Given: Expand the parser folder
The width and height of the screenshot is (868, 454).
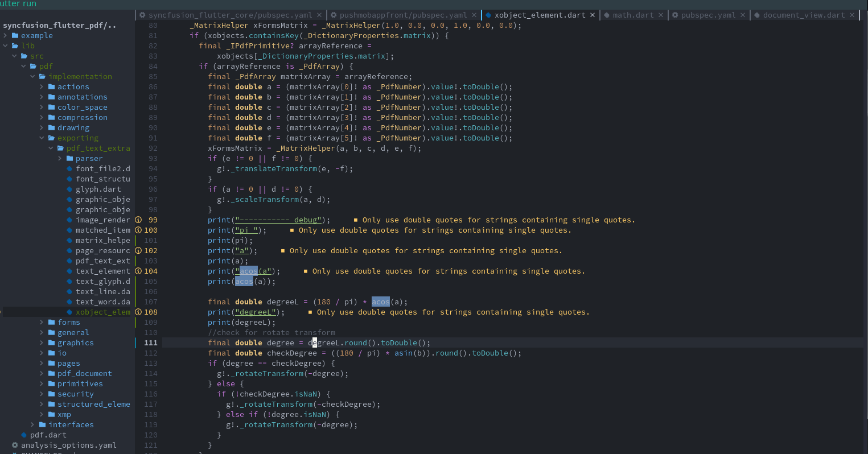Looking at the screenshot, I should (x=59, y=158).
